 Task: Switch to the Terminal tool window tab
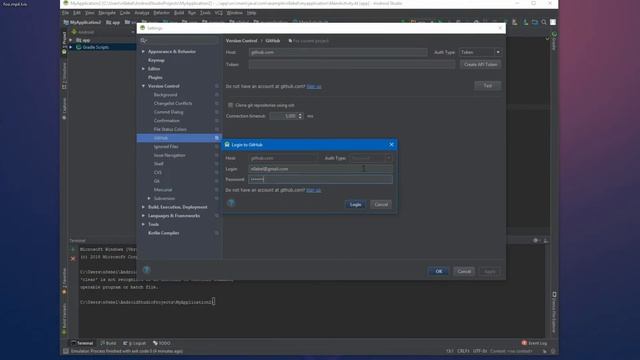(82, 343)
